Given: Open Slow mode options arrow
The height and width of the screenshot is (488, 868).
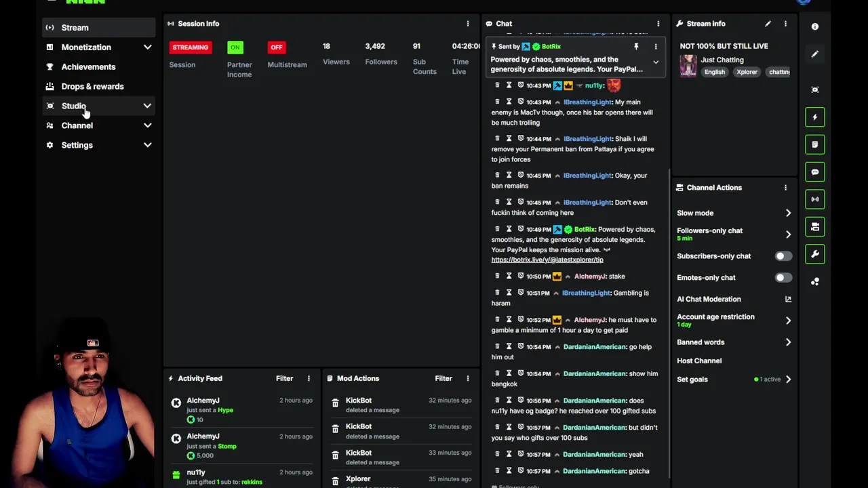Looking at the screenshot, I should tap(788, 213).
